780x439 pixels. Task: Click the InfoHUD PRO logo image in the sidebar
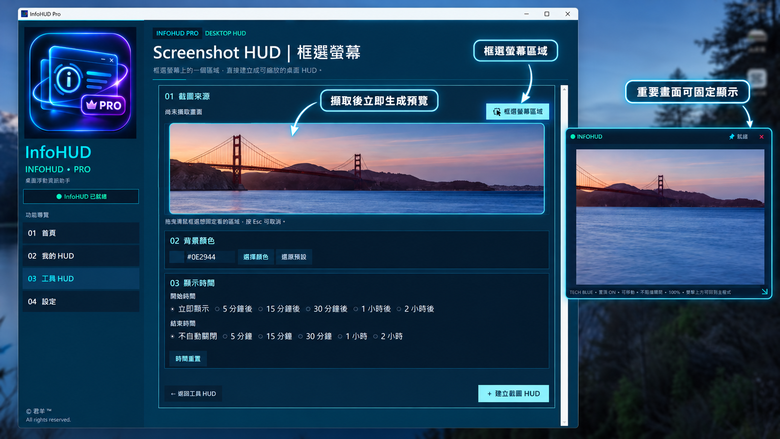(x=80, y=83)
